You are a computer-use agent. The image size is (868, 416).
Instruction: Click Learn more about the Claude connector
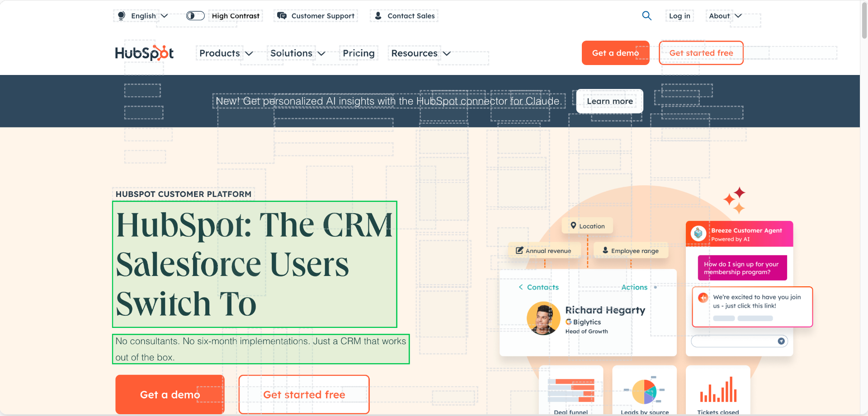pos(609,101)
